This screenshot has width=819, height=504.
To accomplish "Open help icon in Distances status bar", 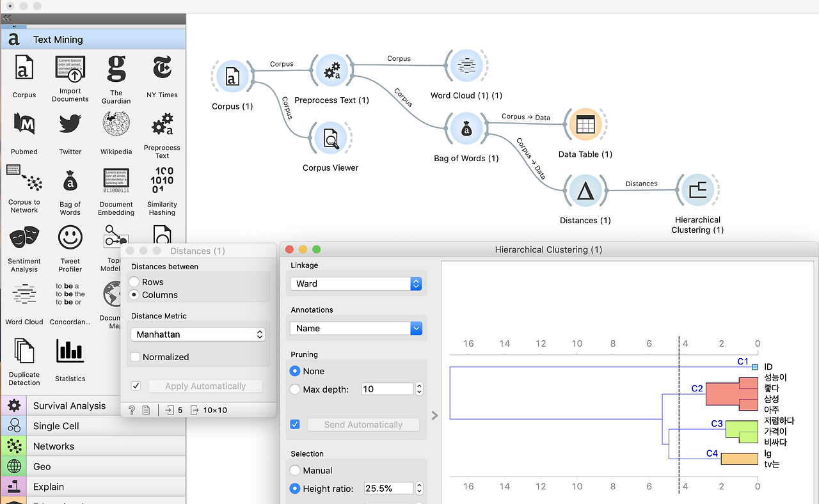I will coord(132,410).
